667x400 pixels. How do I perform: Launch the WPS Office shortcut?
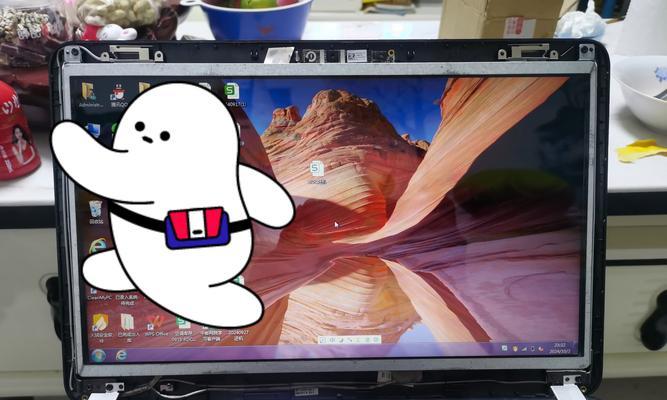click(x=156, y=323)
